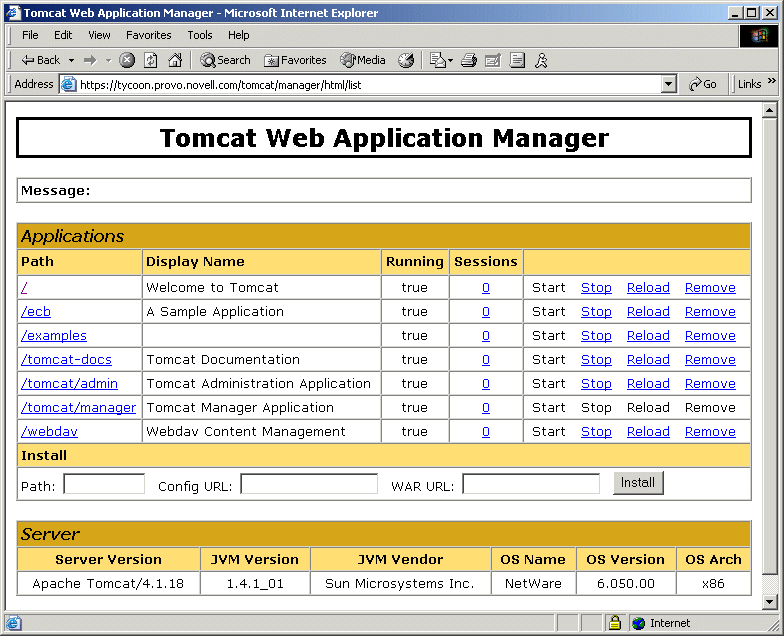This screenshot has height=636, width=784.
Task: Open the Search pane from toolbar
Action: tap(225, 60)
